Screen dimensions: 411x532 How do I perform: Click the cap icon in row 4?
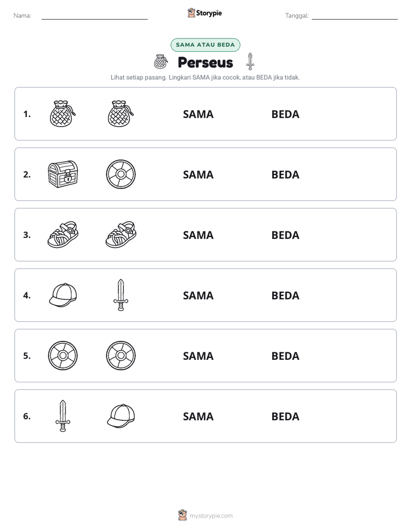pyautogui.click(x=63, y=295)
